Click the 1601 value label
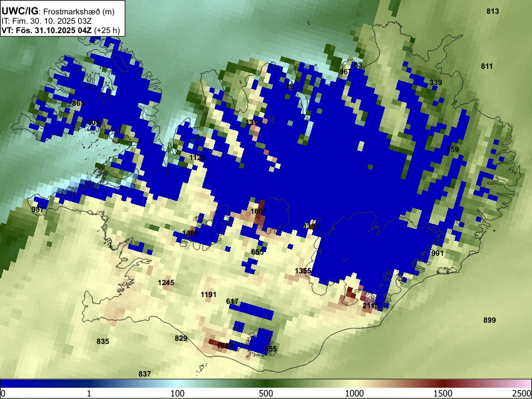Screen dimensions: 532x399 258,211
